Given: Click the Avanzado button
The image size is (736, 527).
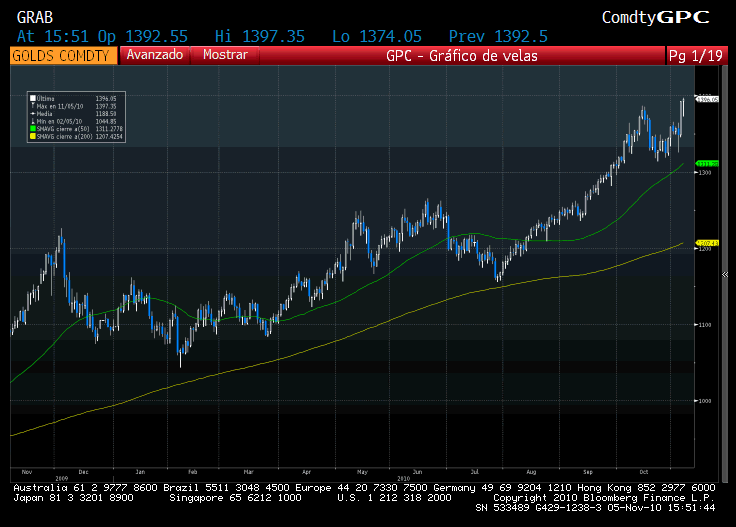Looking at the screenshot, I should point(154,55).
